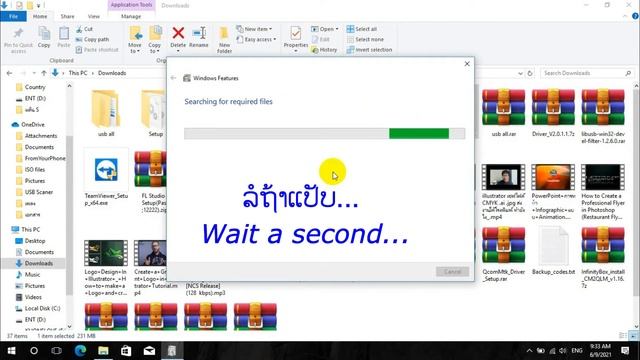
Task: Click the Paste icon in the ribbon
Action: coord(64,33)
